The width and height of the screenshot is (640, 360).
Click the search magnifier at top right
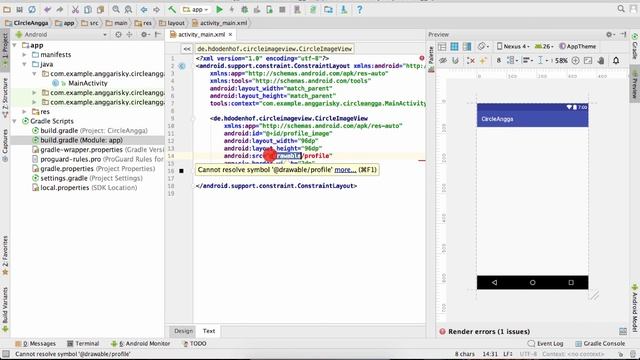(621, 9)
